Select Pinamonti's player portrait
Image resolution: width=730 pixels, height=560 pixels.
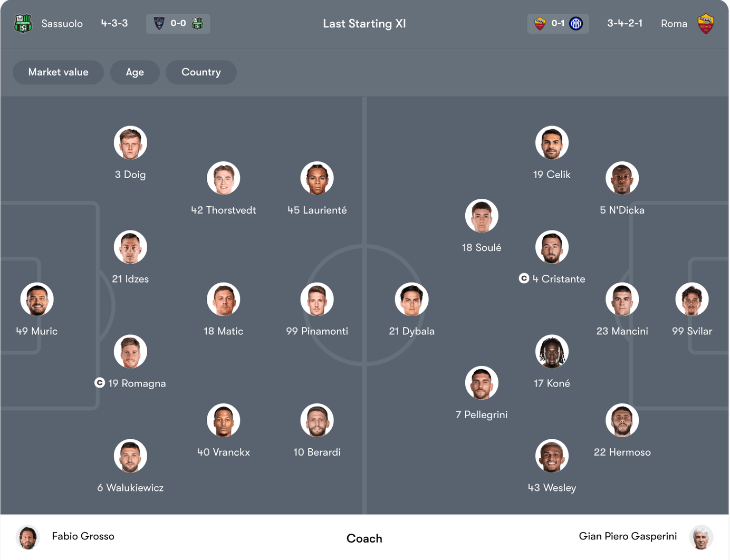[317, 300]
